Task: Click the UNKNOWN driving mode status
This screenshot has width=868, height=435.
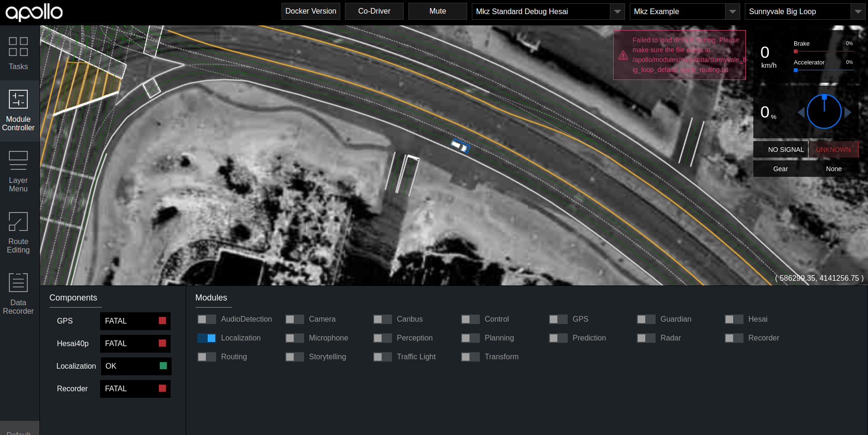Action: pyautogui.click(x=833, y=150)
